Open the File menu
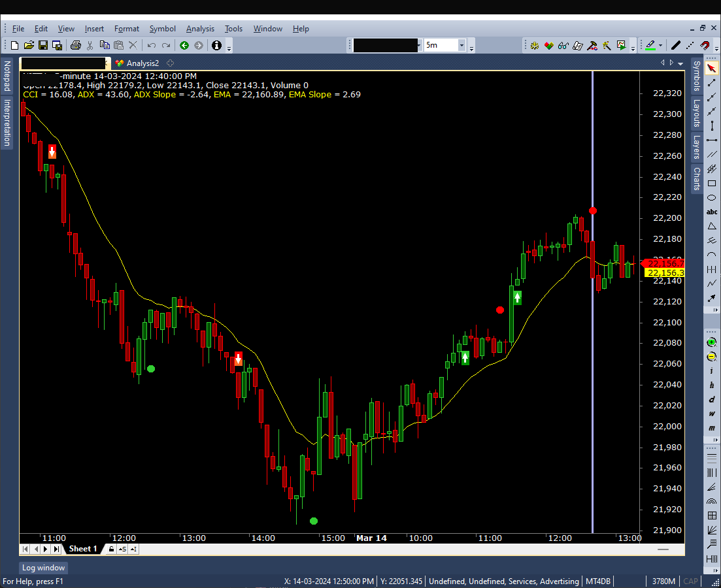 tap(18, 29)
